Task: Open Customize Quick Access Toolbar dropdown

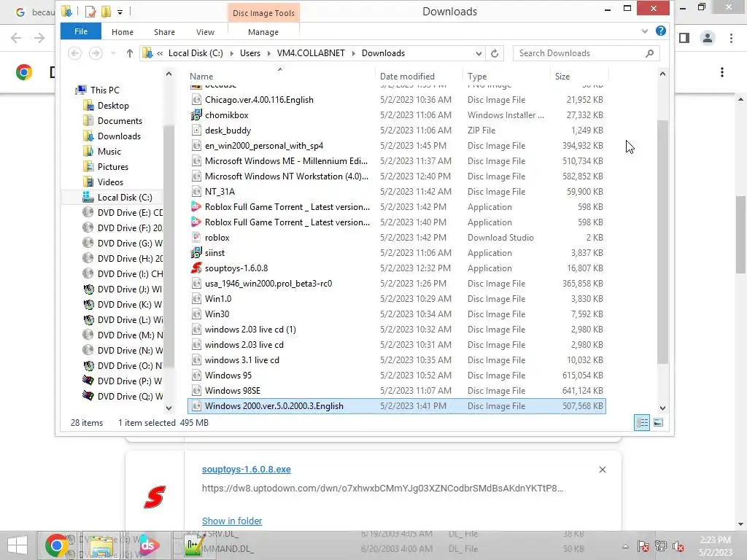Action: (x=120, y=12)
